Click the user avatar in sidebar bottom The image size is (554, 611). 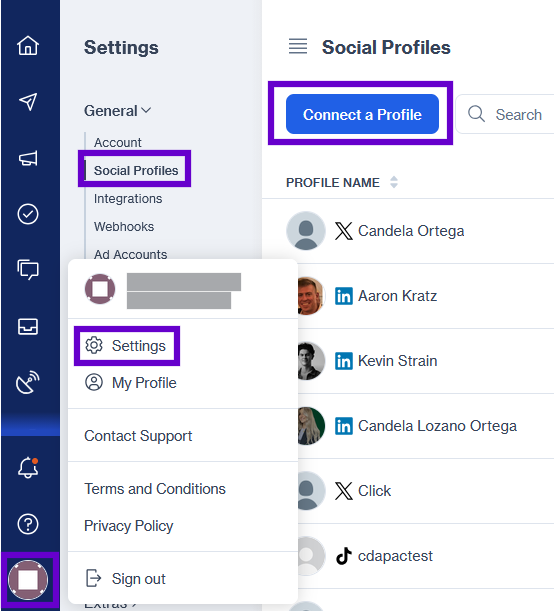(28, 580)
